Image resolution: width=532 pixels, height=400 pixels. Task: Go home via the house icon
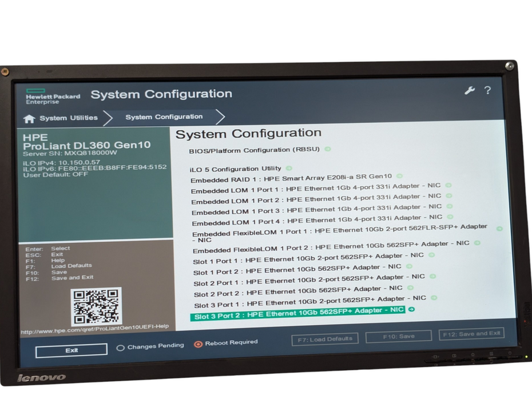[x=29, y=119]
